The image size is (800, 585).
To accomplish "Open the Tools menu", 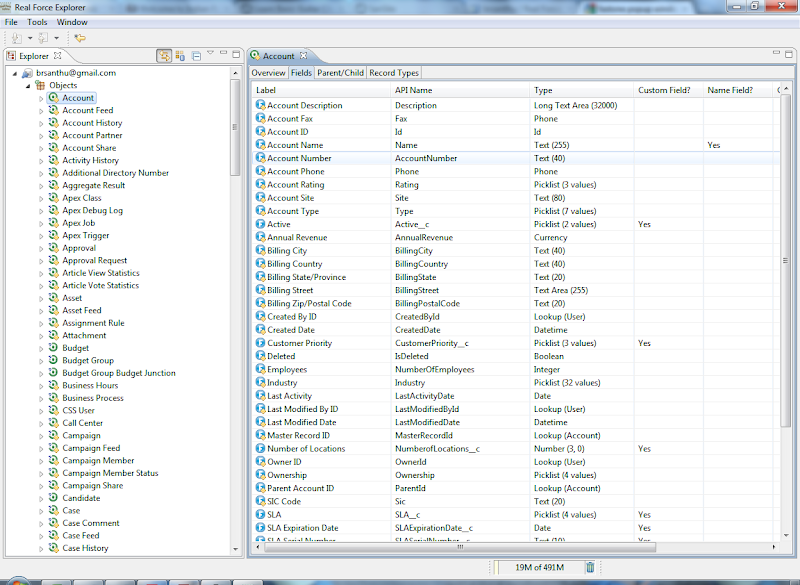I will [x=37, y=22].
